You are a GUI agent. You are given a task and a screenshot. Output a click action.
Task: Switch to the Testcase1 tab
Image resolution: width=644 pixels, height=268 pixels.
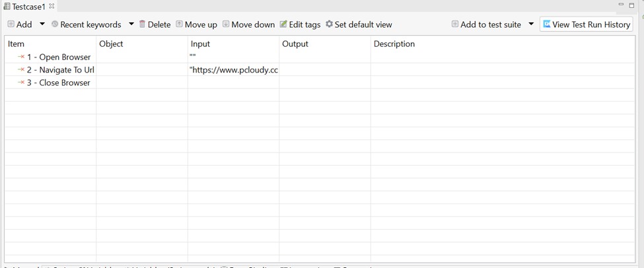(x=29, y=7)
